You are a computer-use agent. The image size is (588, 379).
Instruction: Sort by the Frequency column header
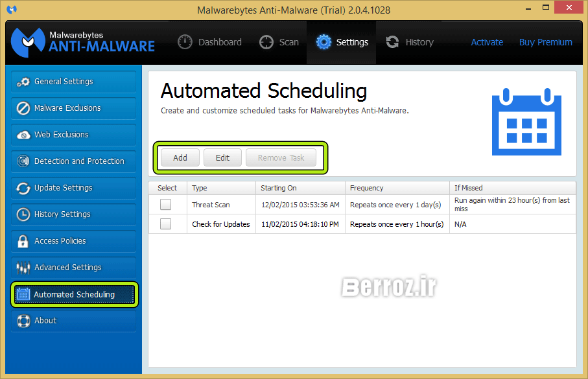pos(397,188)
